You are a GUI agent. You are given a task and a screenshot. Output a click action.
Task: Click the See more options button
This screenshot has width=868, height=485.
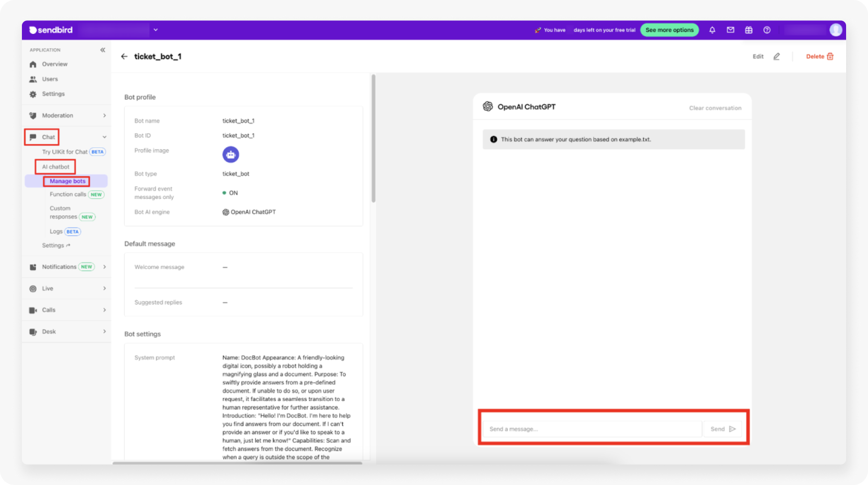[x=669, y=30]
